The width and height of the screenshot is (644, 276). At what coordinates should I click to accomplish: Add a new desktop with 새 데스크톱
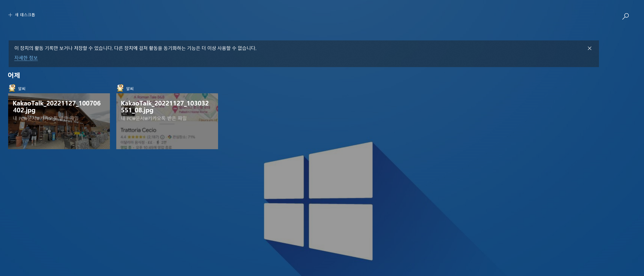pos(22,15)
